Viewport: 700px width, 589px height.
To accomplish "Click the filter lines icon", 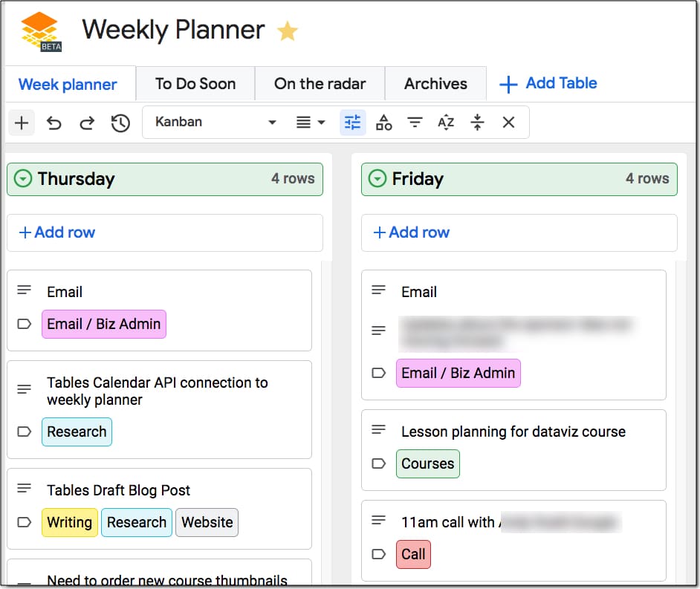I will [x=415, y=122].
